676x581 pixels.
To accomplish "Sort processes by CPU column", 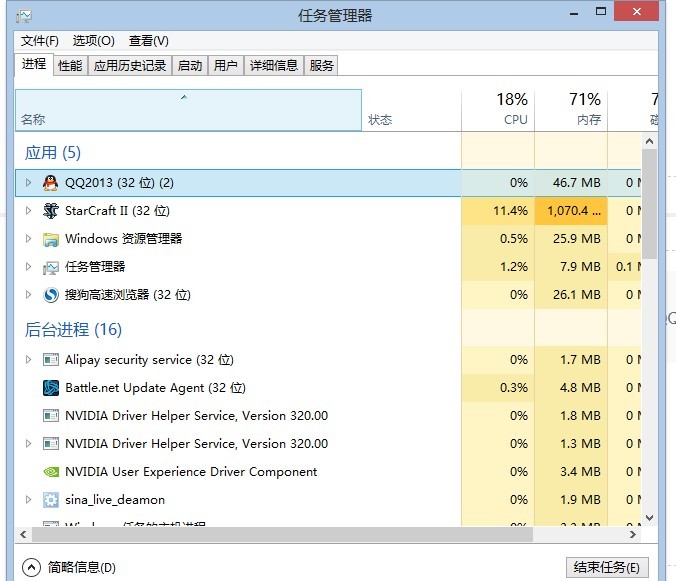I will pyautogui.click(x=498, y=110).
